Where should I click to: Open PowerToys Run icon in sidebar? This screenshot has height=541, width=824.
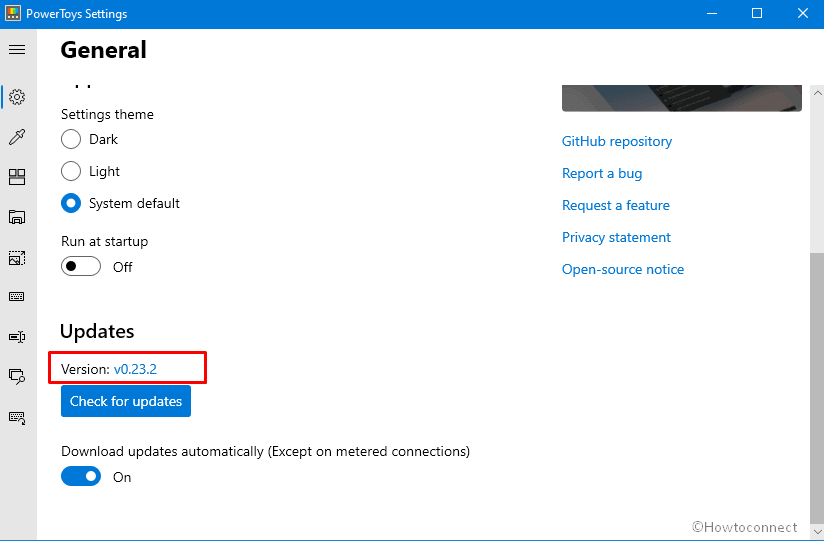coord(17,376)
